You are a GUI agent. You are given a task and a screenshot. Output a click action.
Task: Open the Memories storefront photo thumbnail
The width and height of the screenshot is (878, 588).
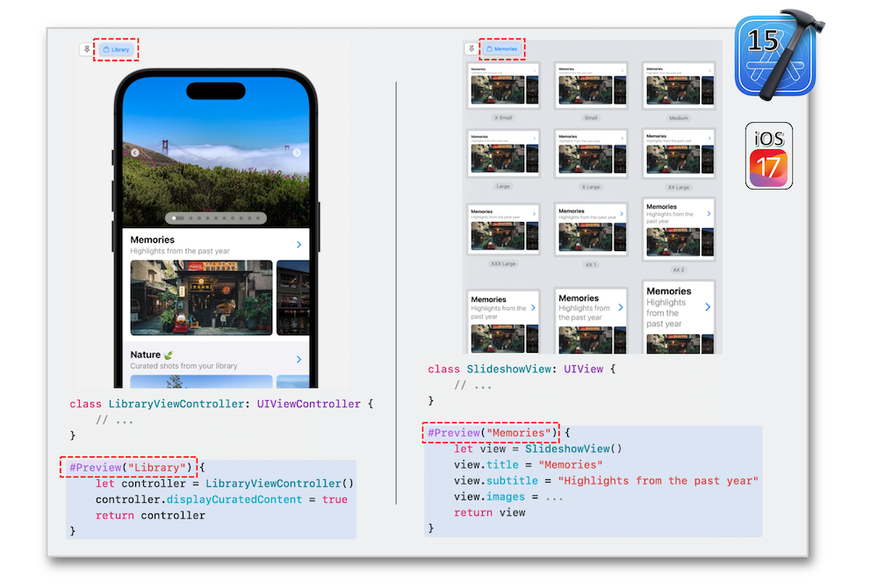202,298
